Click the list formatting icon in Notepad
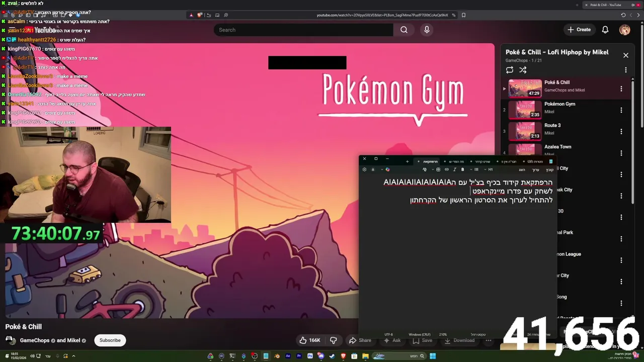The image size is (644, 362). [476, 169]
